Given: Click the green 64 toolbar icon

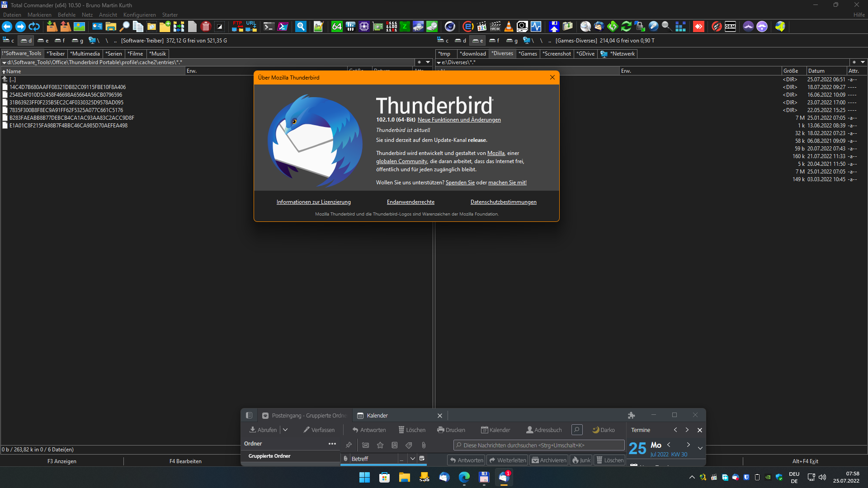Looking at the screenshot, I should (337, 27).
